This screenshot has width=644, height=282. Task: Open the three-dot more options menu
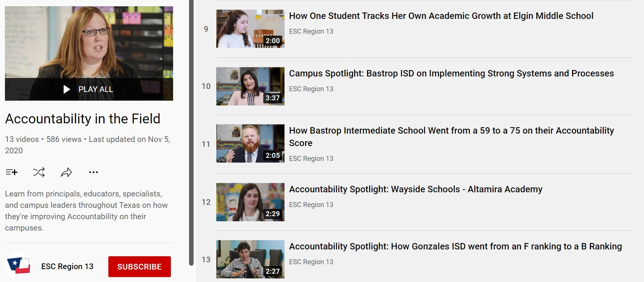click(94, 172)
